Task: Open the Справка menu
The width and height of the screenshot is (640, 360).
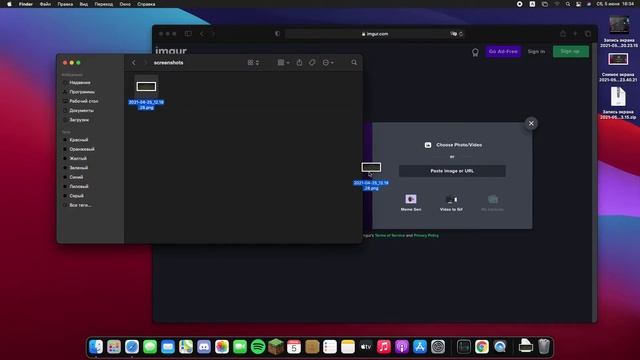Action: 146,4
